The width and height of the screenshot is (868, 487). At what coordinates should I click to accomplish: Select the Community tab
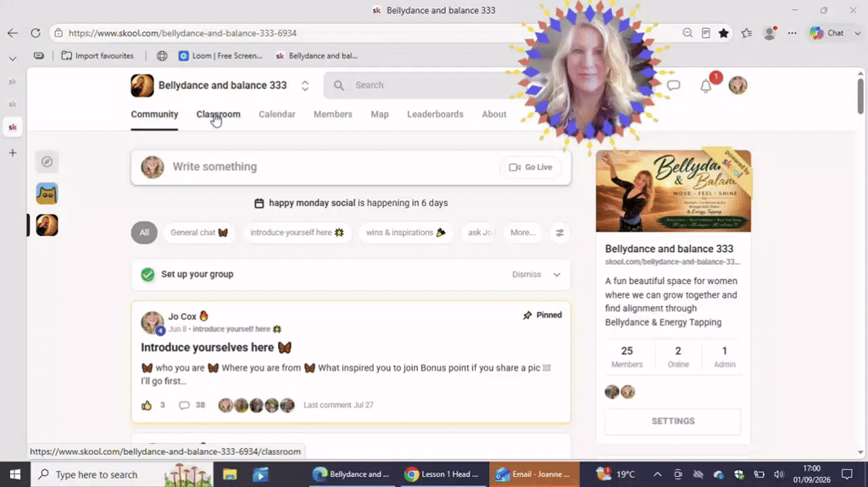pyautogui.click(x=154, y=115)
